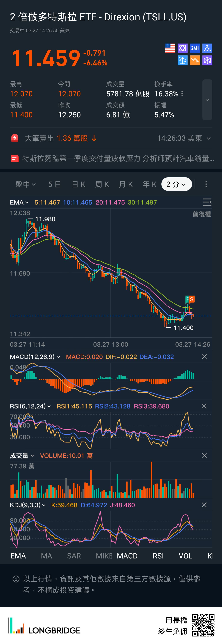Tap the red news article icon
This screenshot has width=222, height=644.
coord(15,159)
